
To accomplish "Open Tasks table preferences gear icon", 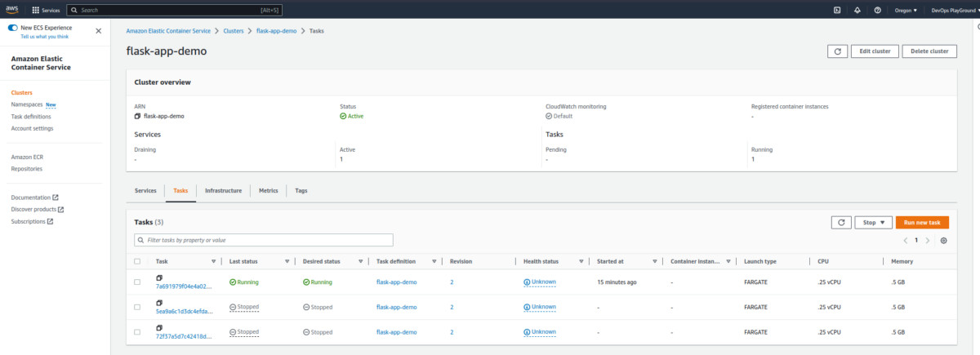I will (944, 241).
